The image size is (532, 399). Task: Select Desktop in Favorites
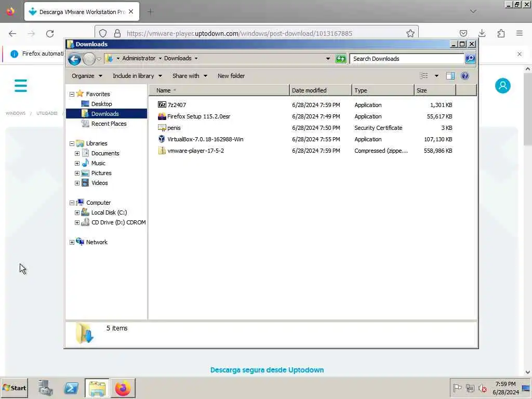[x=101, y=104]
